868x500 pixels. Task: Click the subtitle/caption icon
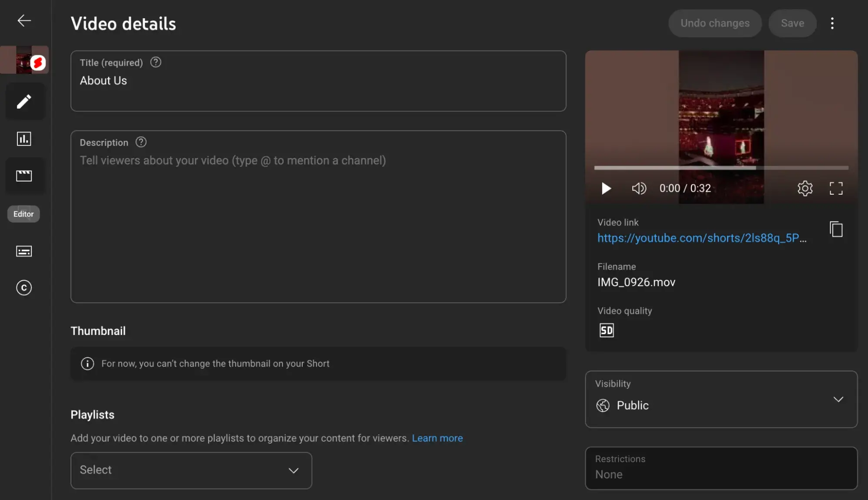pyautogui.click(x=24, y=251)
